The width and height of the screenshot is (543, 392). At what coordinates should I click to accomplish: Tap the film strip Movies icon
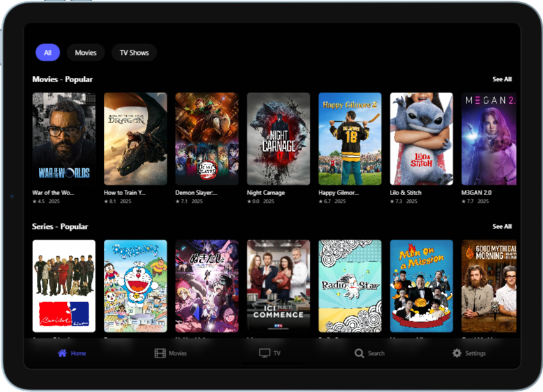point(160,353)
